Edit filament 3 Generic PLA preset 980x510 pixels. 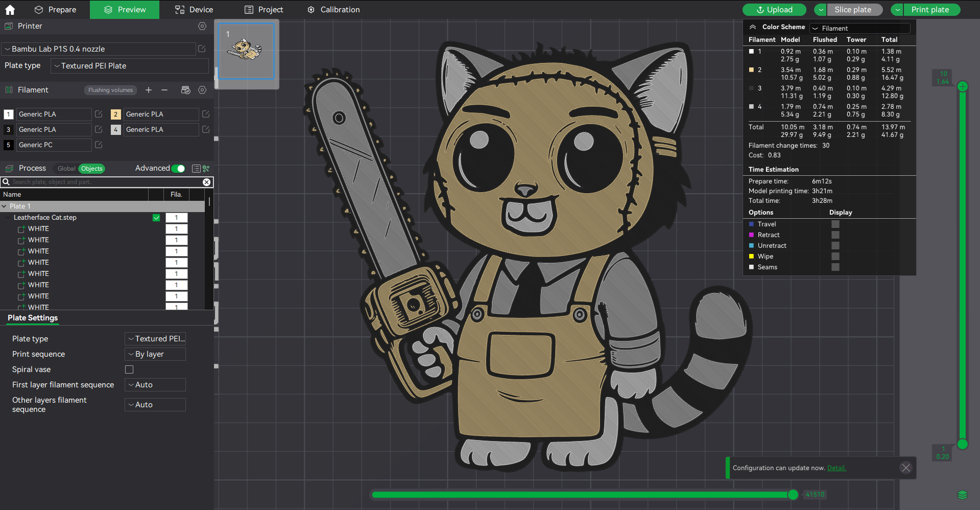(x=99, y=129)
